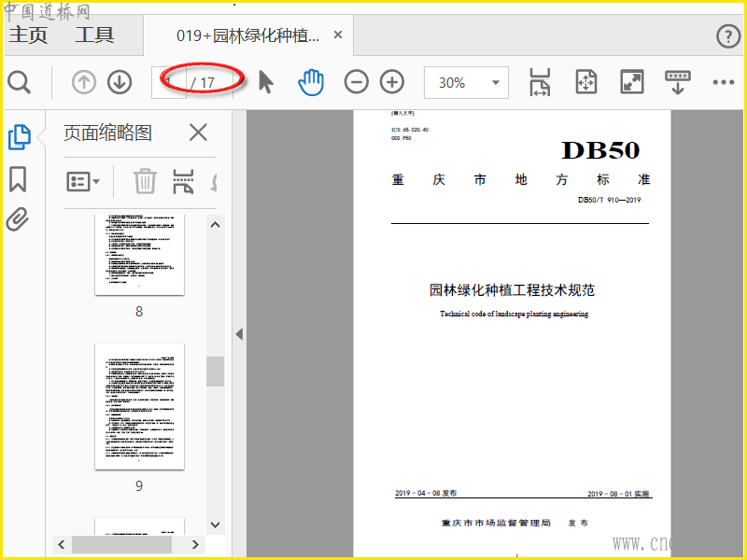Select page 8 thumbnail

pyautogui.click(x=139, y=254)
